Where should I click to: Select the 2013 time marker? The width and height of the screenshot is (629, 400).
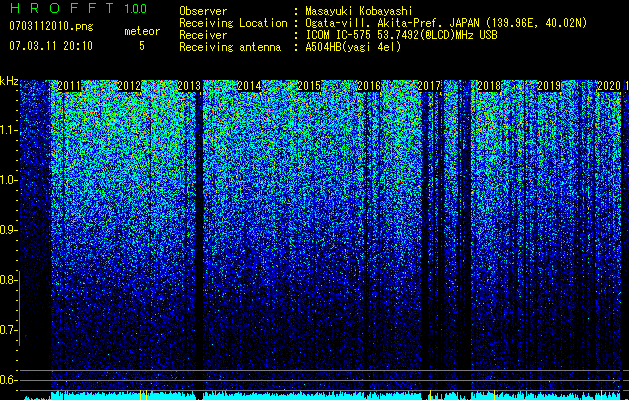[189, 86]
